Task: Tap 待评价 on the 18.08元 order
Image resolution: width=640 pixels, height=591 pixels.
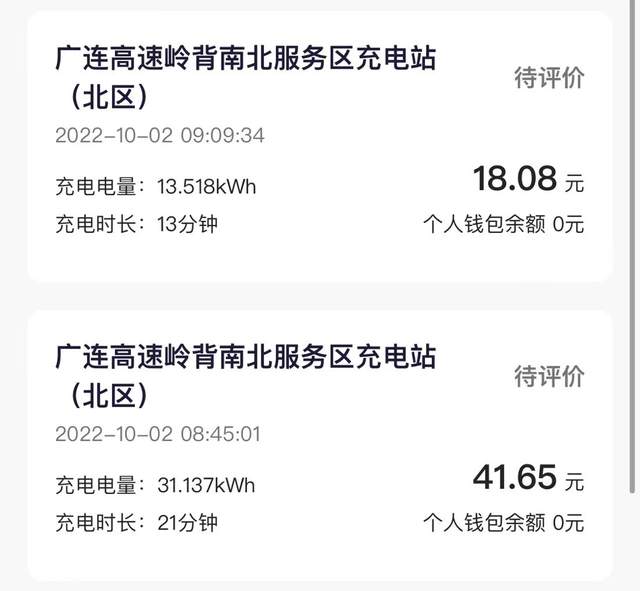Action: point(549,78)
